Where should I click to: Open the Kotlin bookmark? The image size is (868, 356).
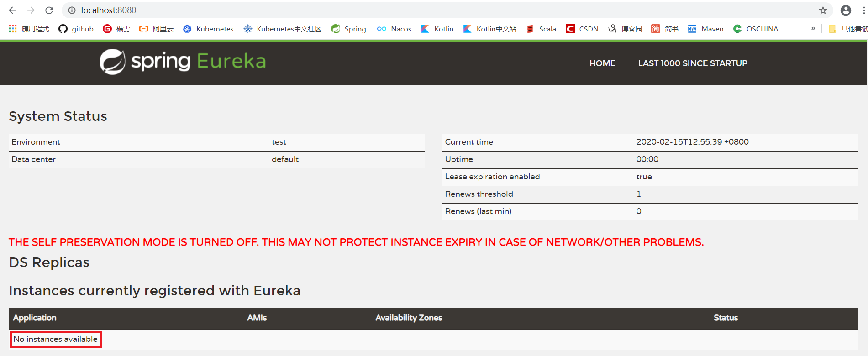437,29
